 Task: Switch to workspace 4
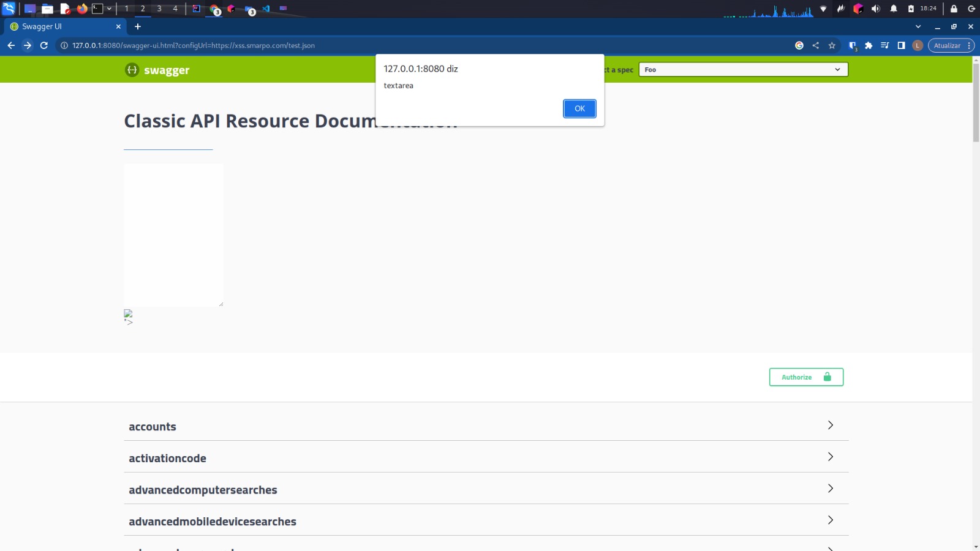175,9
